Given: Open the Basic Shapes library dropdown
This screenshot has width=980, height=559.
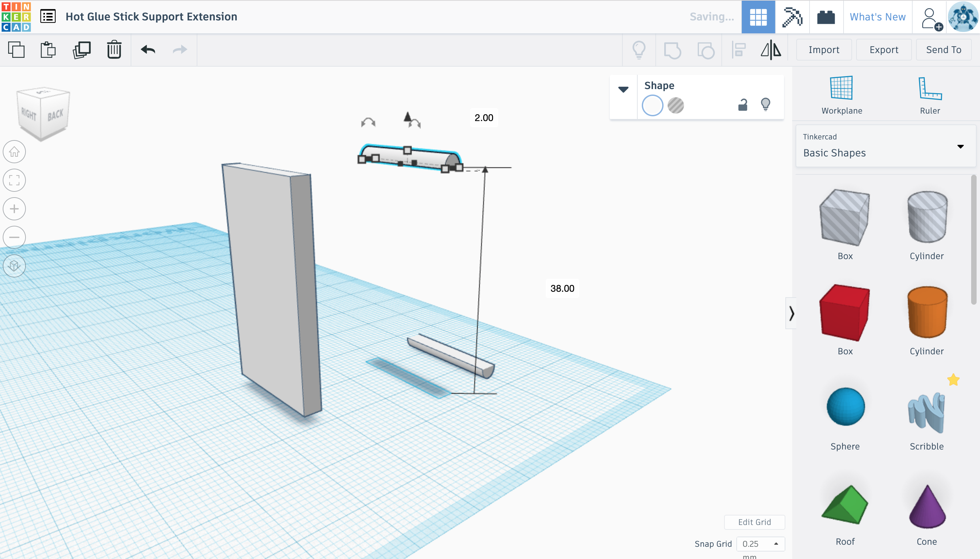Looking at the screenshot, I should [885, 146].
